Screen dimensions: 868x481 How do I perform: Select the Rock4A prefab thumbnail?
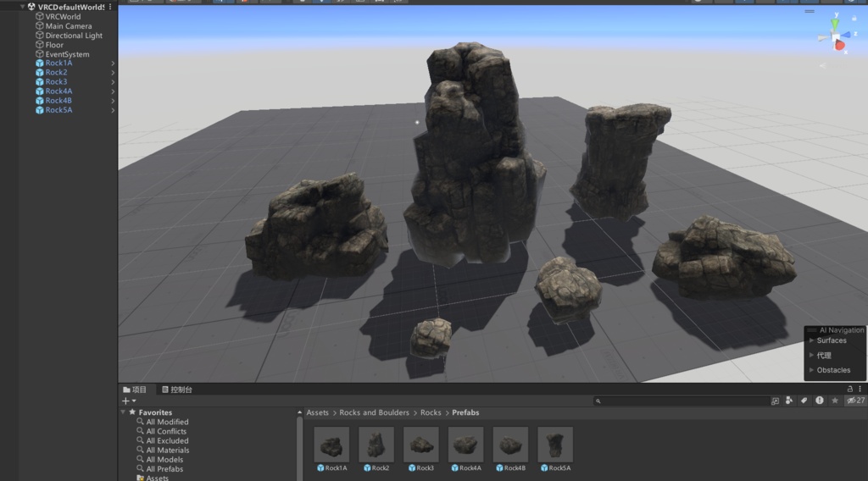465,445
